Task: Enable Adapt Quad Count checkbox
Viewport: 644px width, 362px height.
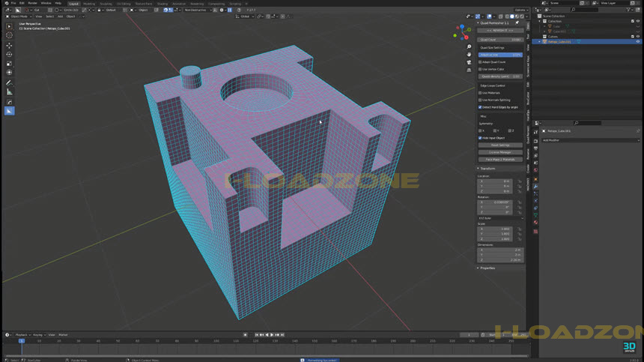Action: tap(480, 62)
